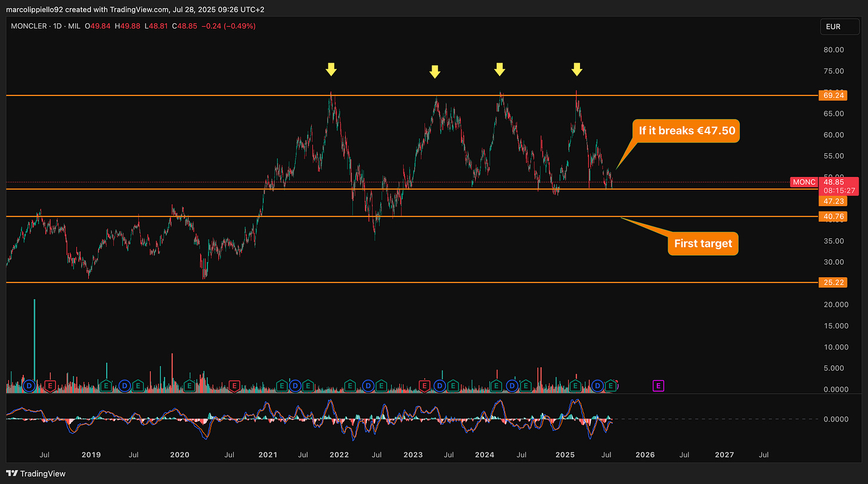Image resolution: width=868 pixels, height=484 pixels.
Task: Click the magenta upcoming earnings E marker
Action: 658,386
